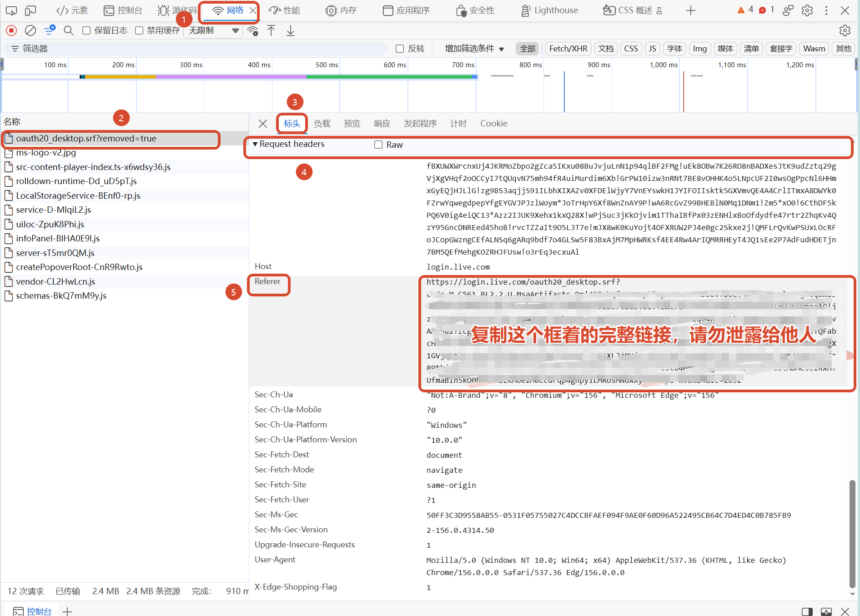Open network conditions icon

253,31
